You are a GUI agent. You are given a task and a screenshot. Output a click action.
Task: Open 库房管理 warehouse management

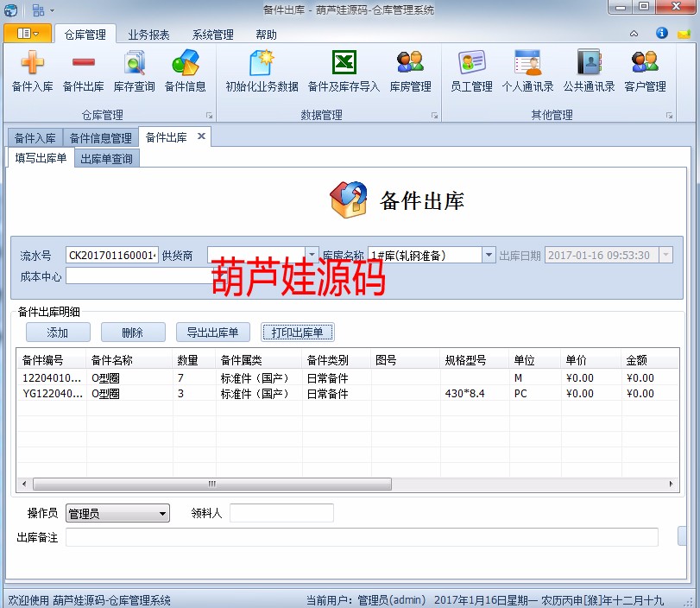pyautogui.click(x=410, y=65)
